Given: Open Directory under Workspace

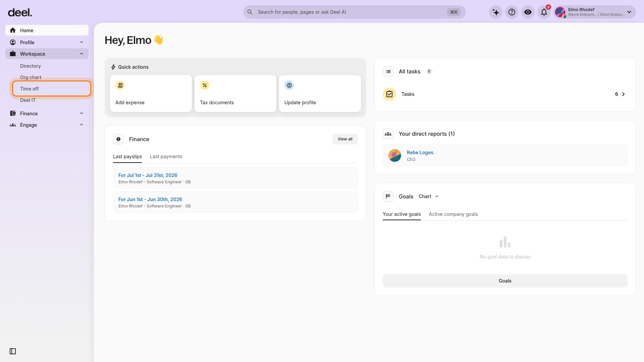Looking at the screenshot, I should point(31,66).
